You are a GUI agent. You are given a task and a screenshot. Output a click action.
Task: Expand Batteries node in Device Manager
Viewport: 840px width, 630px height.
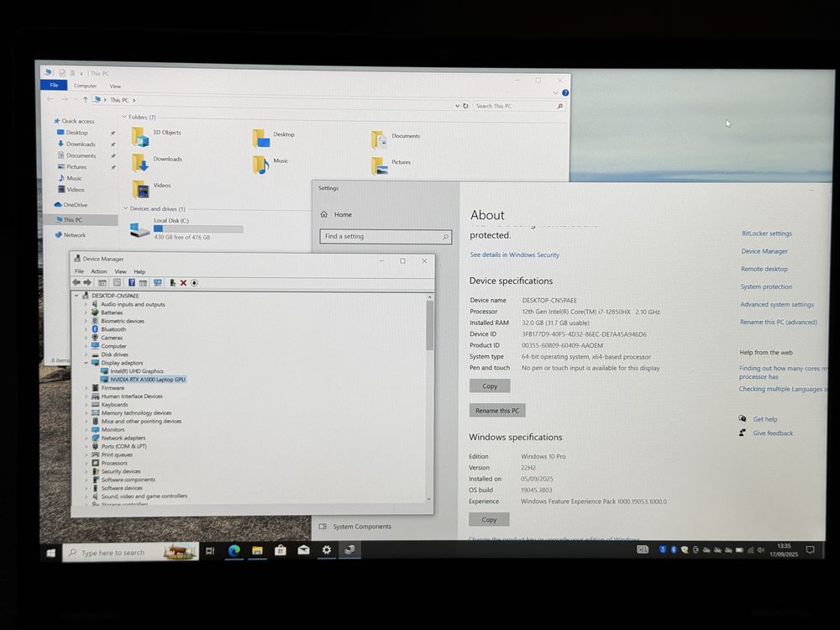(86, 312)
